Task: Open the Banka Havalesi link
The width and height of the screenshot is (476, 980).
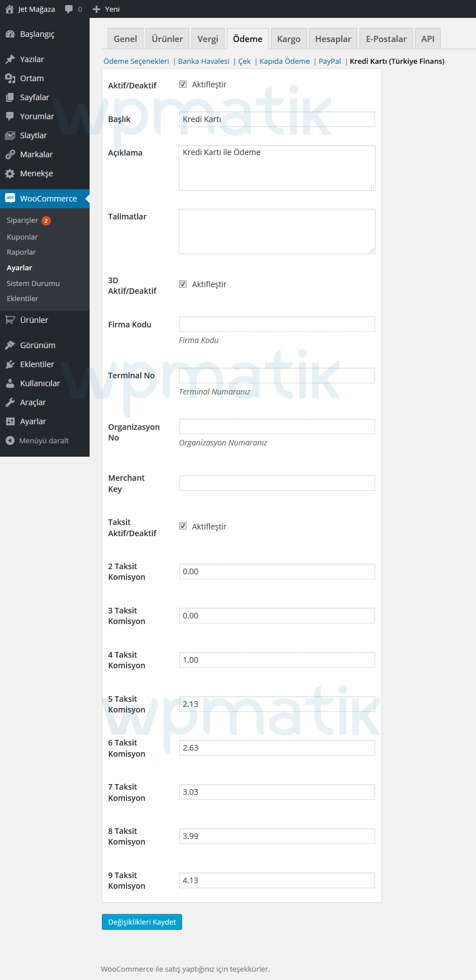Action: tap(204, 62)
